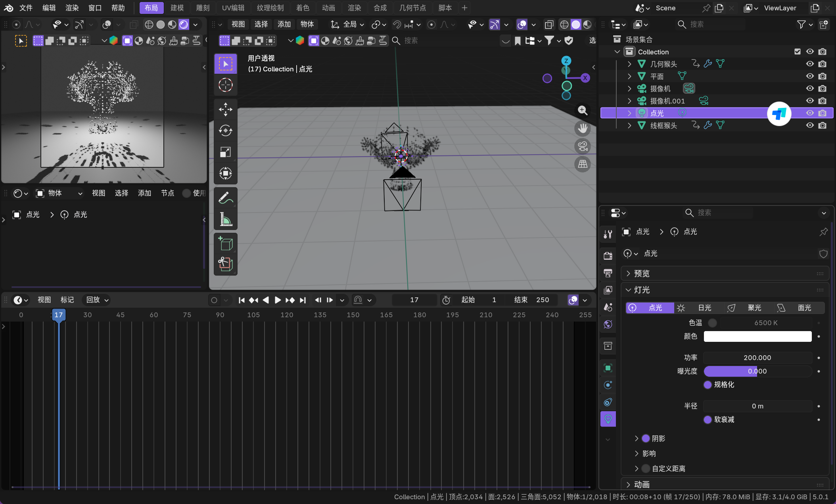Choose the Add Cube tool
836x504 pixels.
click(x=225, y=243)
